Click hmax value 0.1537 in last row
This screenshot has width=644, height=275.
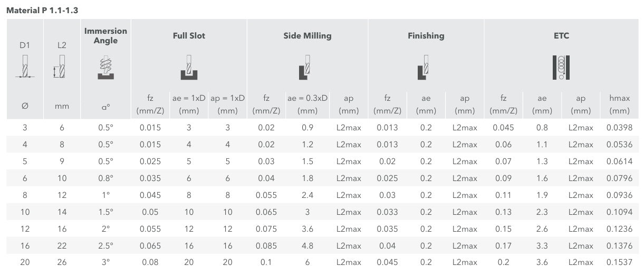pos(619,262)
